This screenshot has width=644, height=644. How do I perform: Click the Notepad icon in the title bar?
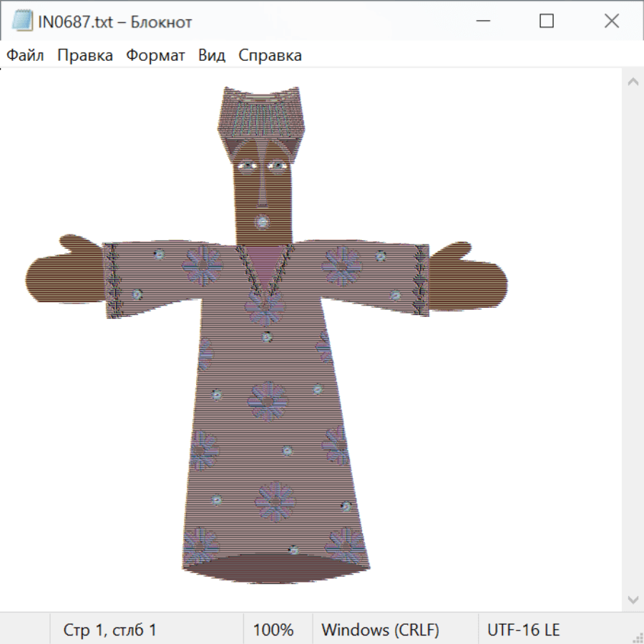point(22,21)
